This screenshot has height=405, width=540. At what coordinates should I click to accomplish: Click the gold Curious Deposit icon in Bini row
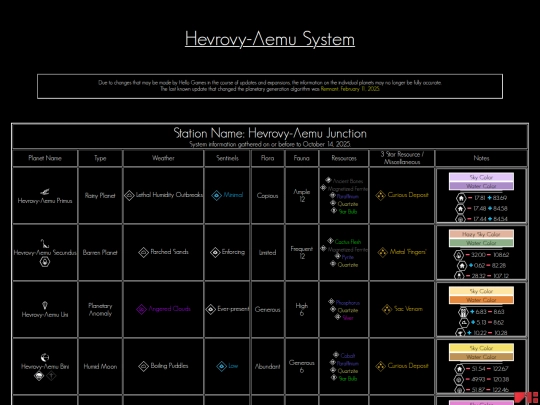point(381,366)
